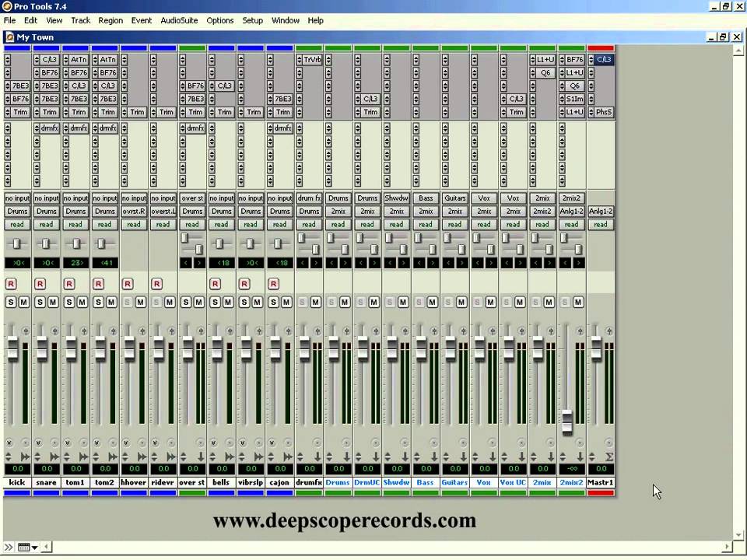Click the horizontal scrollbar left arrow
The image size is (747, 560).
coord(47,547)
